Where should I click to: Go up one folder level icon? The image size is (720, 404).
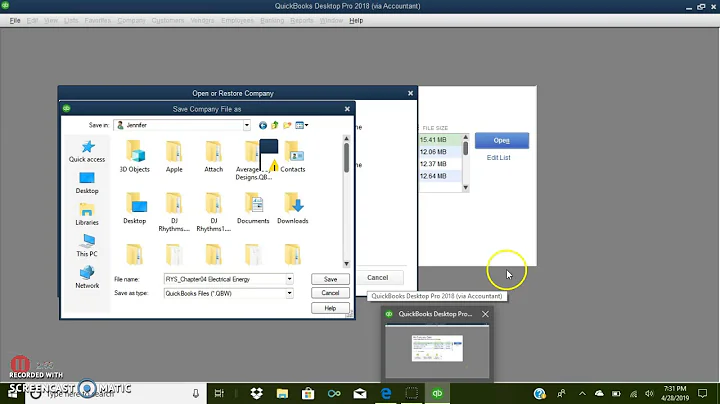click(x=275, y=125)
